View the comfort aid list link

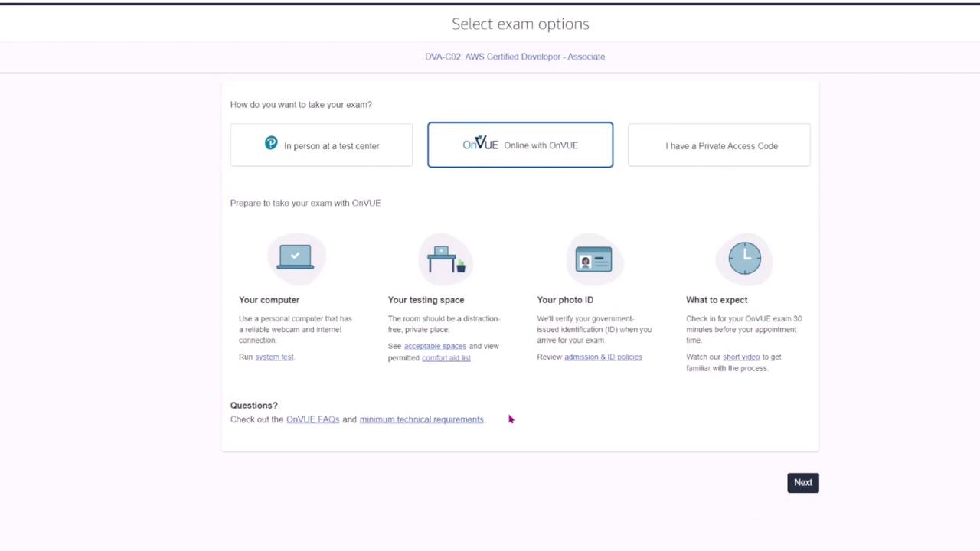pos(446,357)
